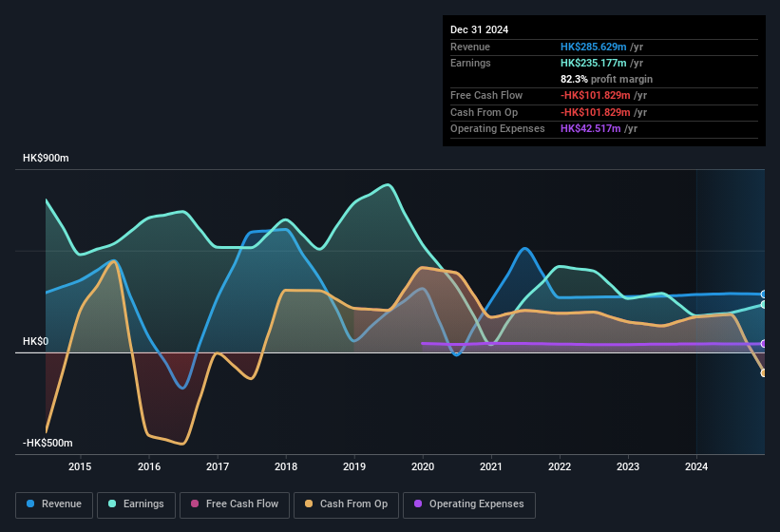Click the purple Operating Expenses endpoint marker
This screenshot has width=780, height=532.
pos(764,344)
